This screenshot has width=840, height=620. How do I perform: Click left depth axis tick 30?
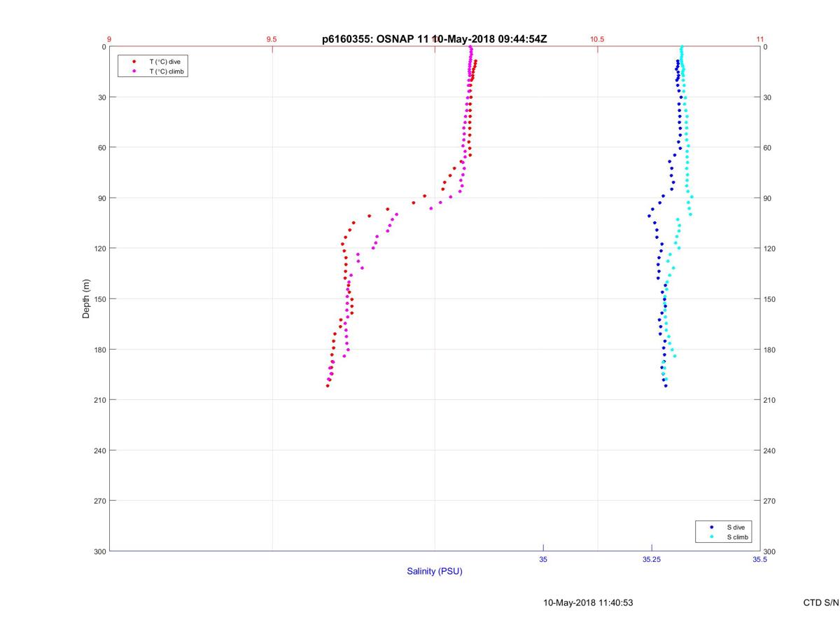click(101, 97)
